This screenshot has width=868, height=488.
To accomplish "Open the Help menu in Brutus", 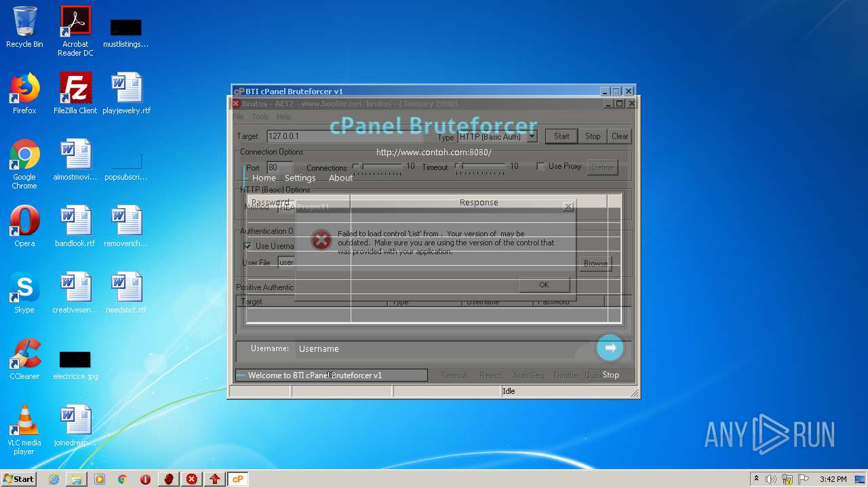I will pyautogui.click(x=283, y=117).
